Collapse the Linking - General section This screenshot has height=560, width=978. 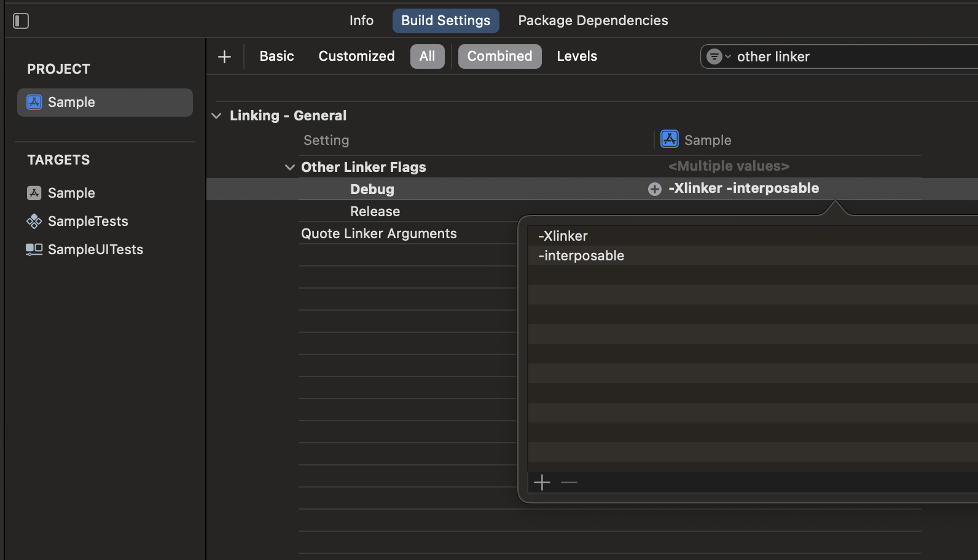point(216,115)
